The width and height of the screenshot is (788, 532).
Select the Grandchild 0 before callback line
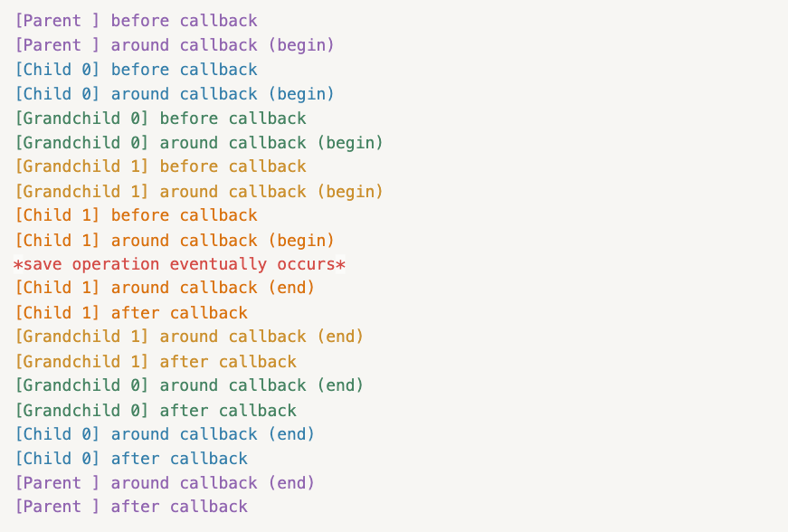(160, 119)
